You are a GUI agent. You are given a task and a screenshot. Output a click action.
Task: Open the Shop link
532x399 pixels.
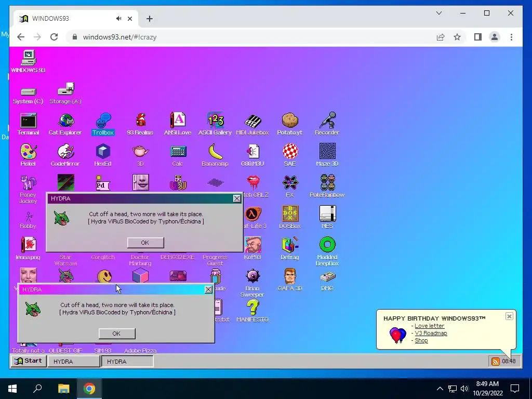coord(421,340)
